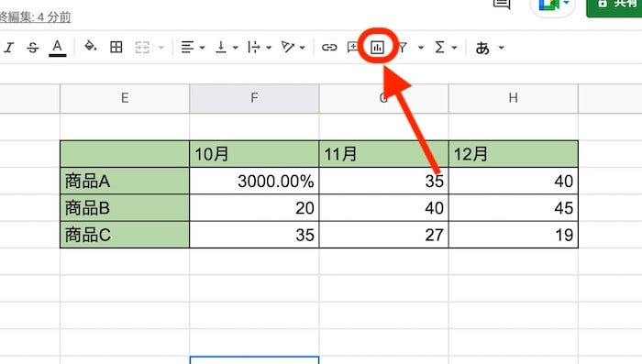Viewport: 642px width, 364px height.
Task: Expand functions dropdown arrow
Action: point(454,48)
